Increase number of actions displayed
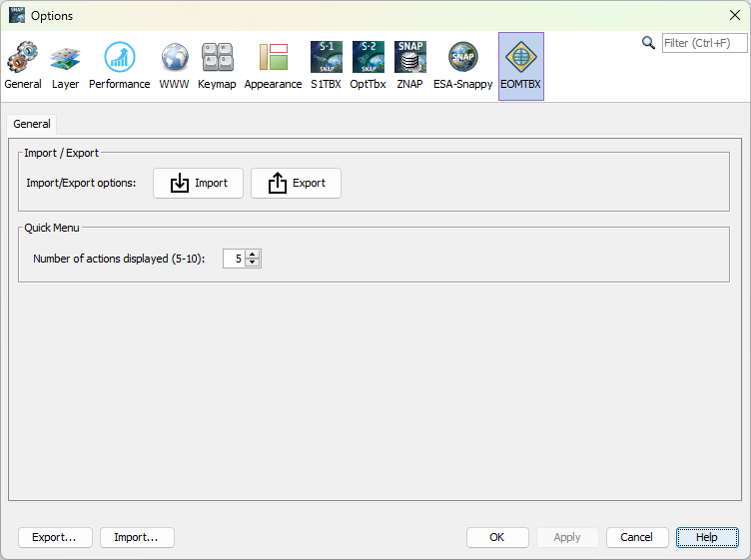The width and height of the screenshot is (751, 560). 253,255
